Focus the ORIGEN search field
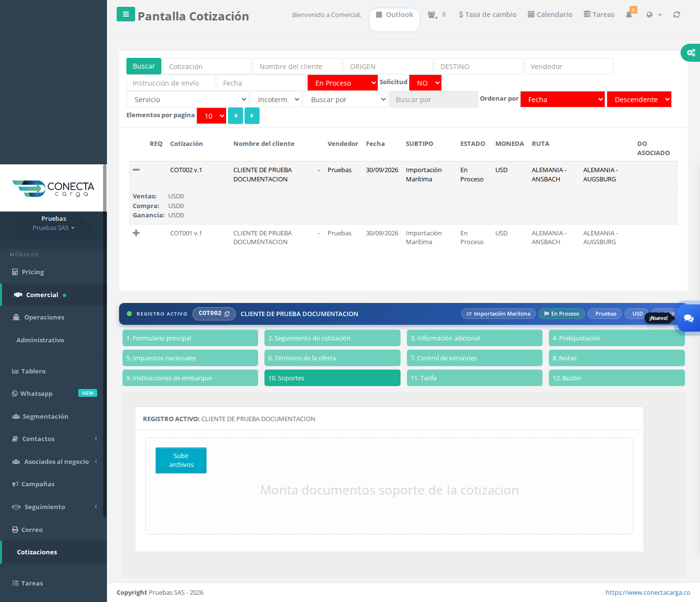 coord(388,66)
